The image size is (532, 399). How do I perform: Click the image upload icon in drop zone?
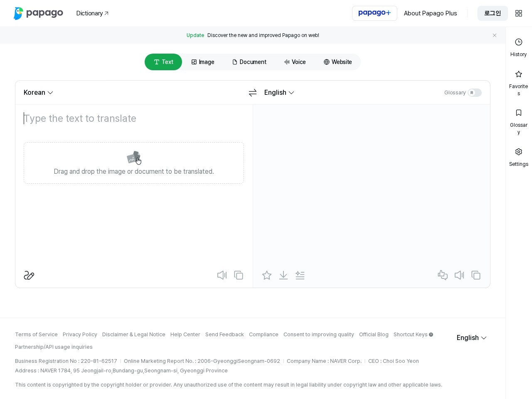134,158
